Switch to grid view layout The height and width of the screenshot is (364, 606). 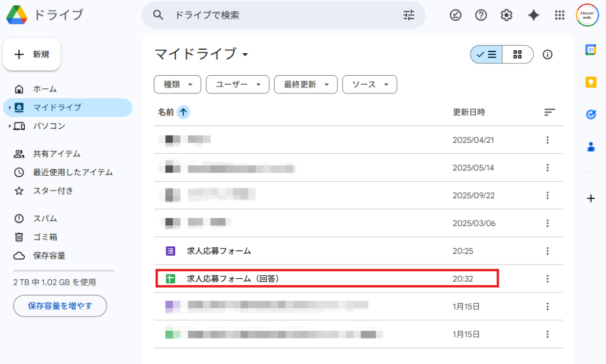[517, 54]
